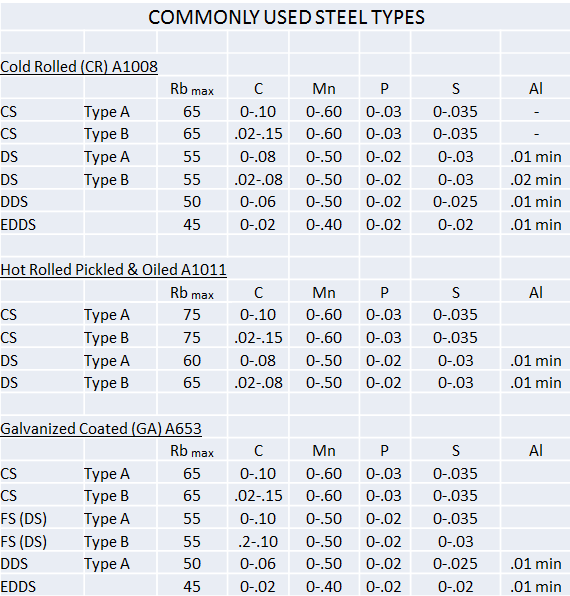Click the Hot Rolled DS Type B .02-.08 carbon cell
Screen dimensions: 570x596
tap(258, 383)
